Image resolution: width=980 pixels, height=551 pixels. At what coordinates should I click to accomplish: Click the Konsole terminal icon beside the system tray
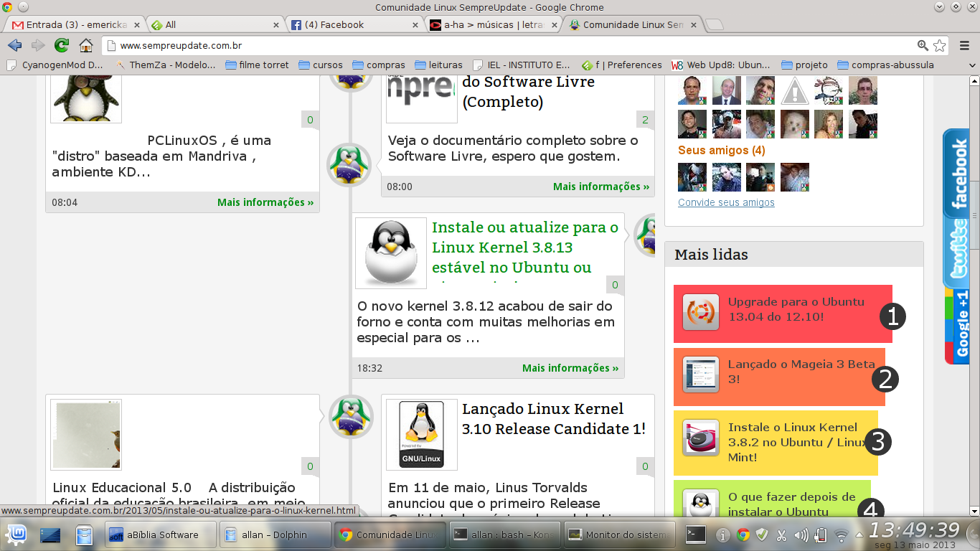click(x=695, y=534)
